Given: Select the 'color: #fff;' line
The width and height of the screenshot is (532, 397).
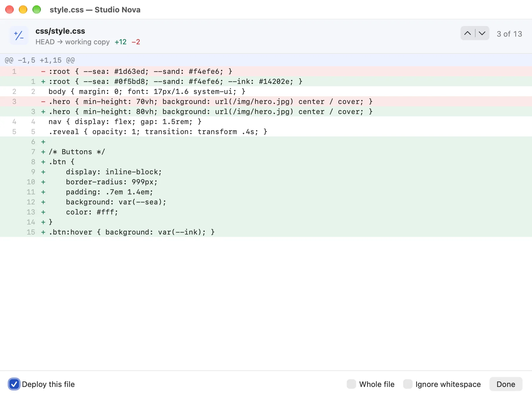Looking at the screenshot, I should point(266,212).
